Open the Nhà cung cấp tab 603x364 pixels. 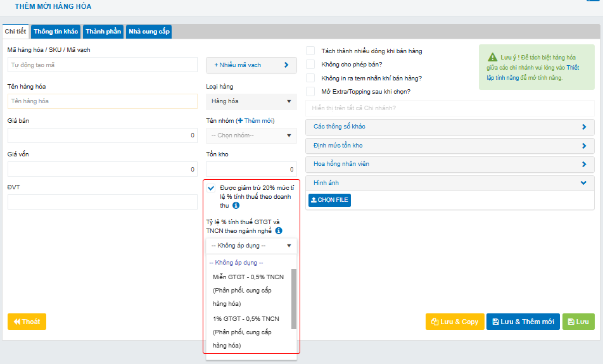pos(149,32)
